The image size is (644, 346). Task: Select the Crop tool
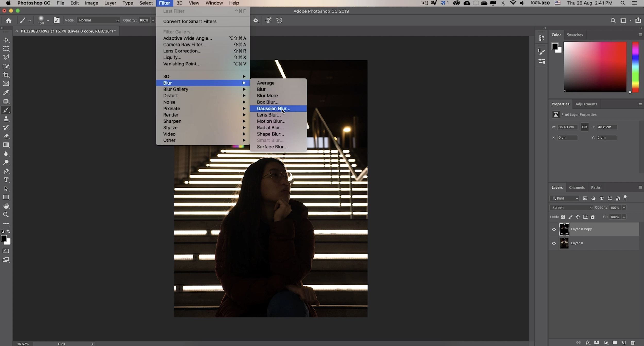coord(6,75)
